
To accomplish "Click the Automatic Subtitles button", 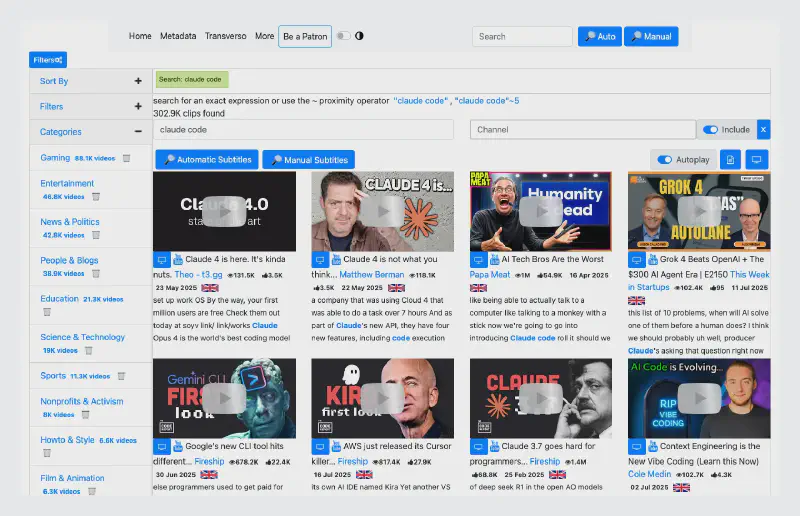I will 206,160.
